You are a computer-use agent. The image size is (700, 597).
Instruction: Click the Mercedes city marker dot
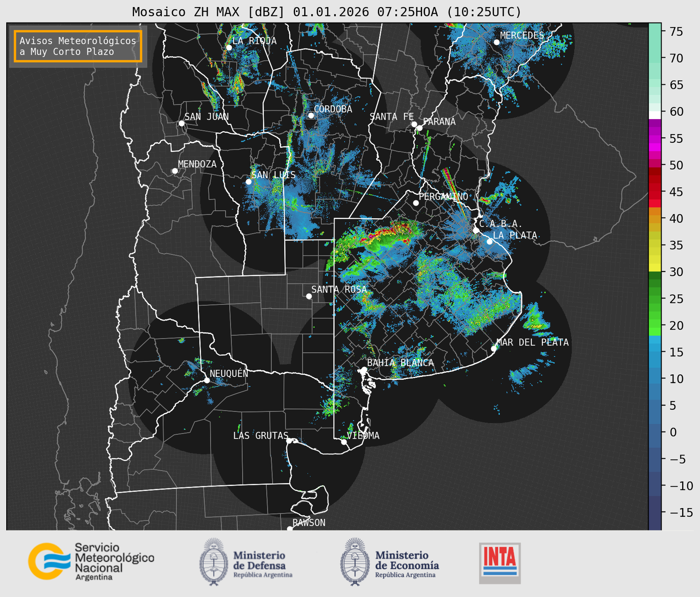point(497,42)
